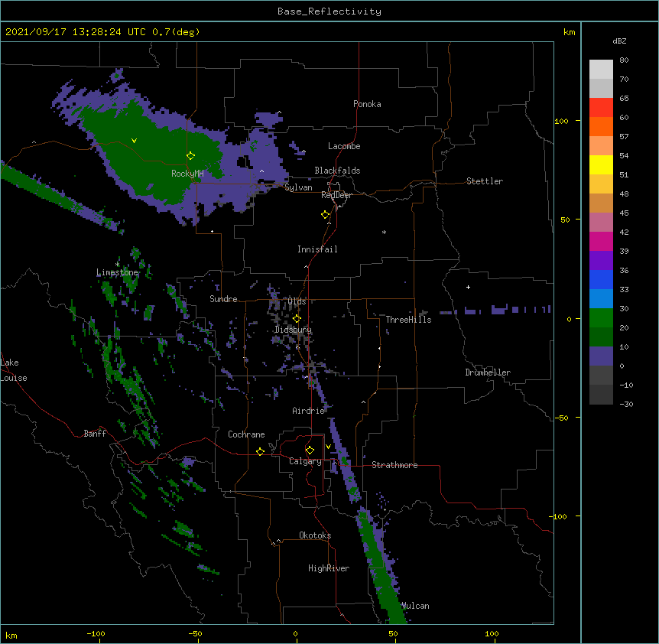Click the Cochrane label

pos(246,434)
